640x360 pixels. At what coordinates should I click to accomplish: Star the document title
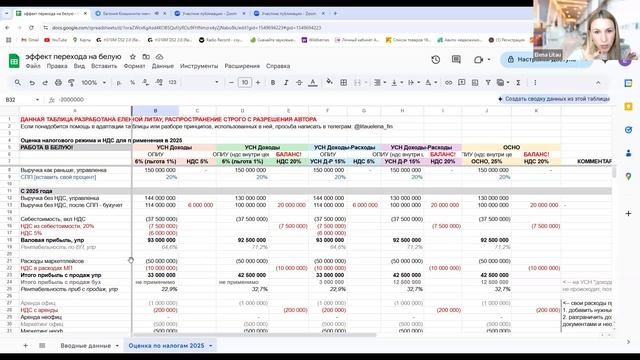(x=133, y=57)
